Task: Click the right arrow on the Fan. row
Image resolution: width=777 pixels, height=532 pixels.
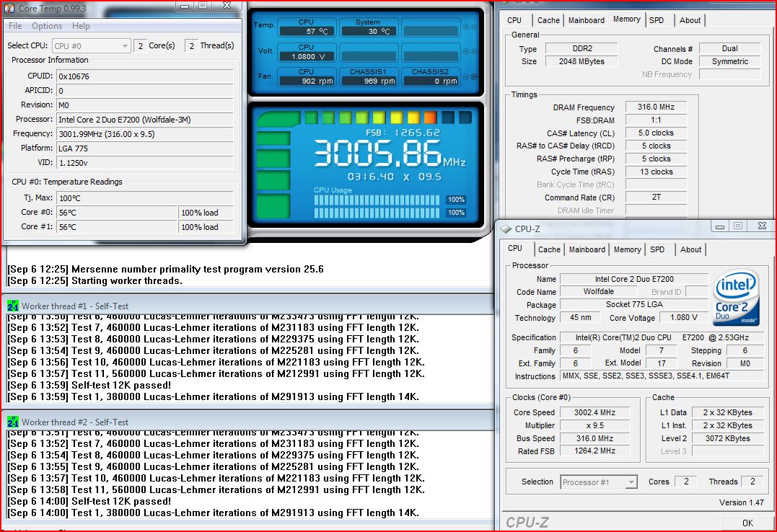Action: (474, 76)
